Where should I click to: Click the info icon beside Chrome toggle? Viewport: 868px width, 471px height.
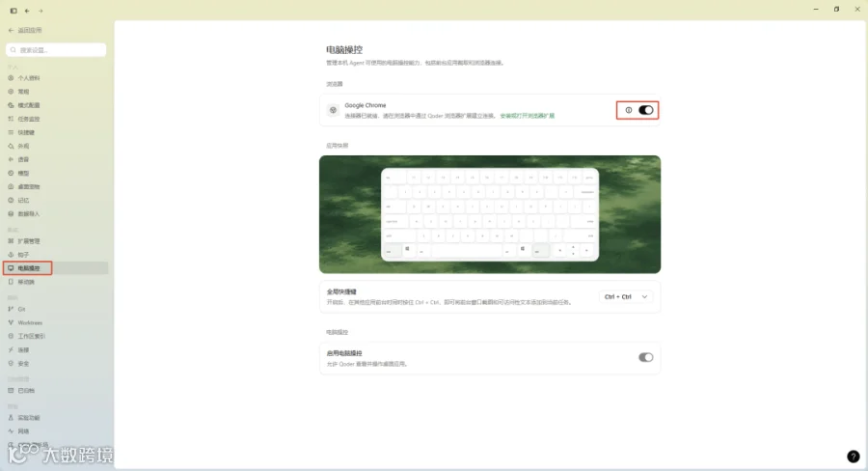coord(628,110)
